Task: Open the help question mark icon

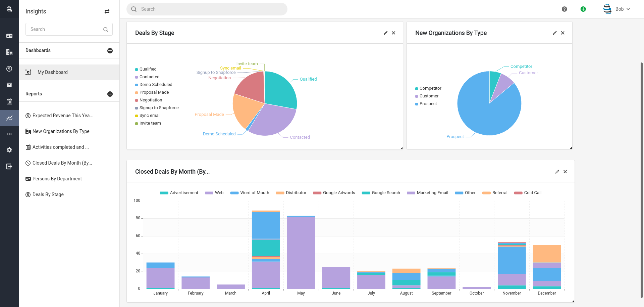Action: click(x=565, y=9)
